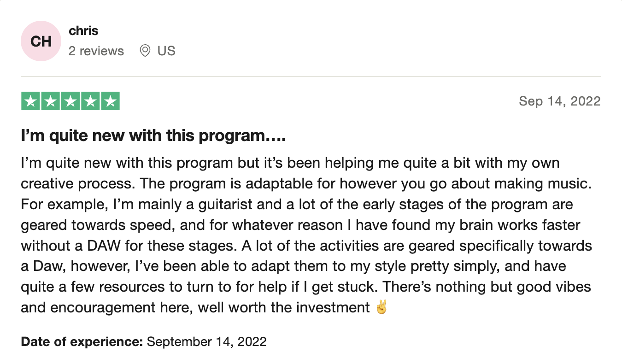Click the location pin icon
Screen dimensions: 622x364
click(145, 51)
